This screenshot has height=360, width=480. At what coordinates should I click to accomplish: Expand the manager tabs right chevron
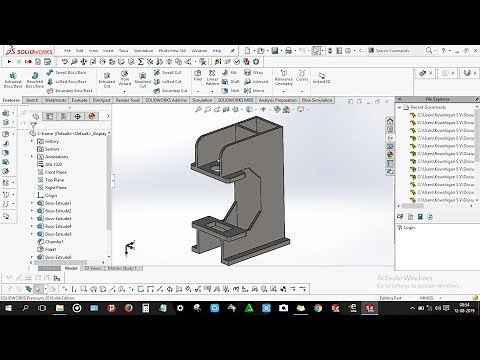(x=108, y=116)
